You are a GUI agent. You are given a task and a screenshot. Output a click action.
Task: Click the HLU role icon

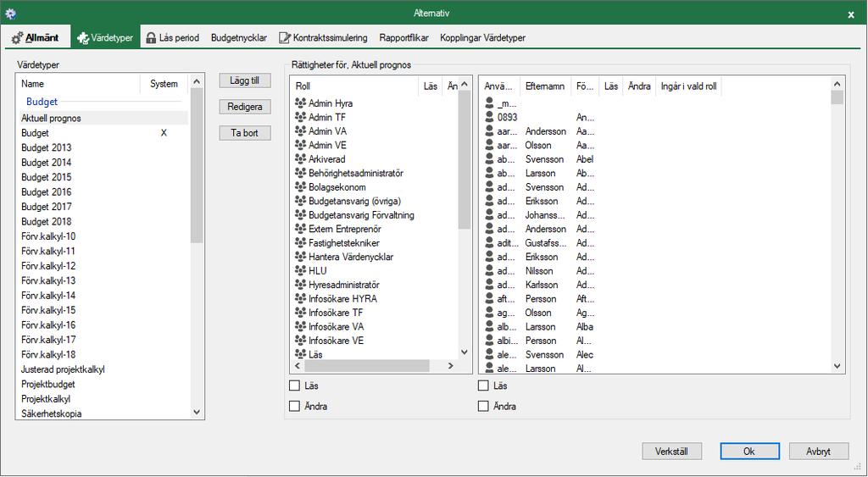pyautogui.click(x=301, y=270)
